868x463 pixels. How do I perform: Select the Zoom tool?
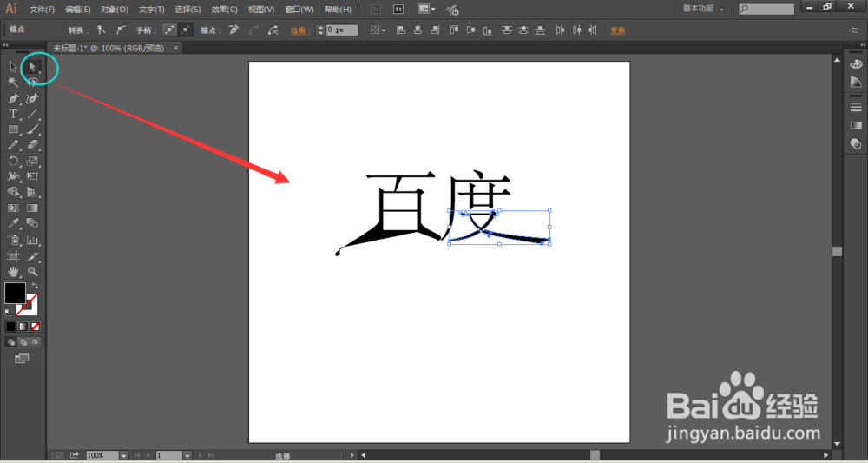click(32, 271)
